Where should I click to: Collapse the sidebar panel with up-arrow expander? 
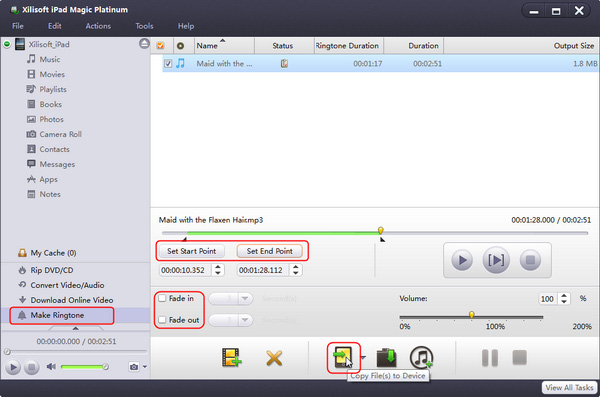[75, 328]
